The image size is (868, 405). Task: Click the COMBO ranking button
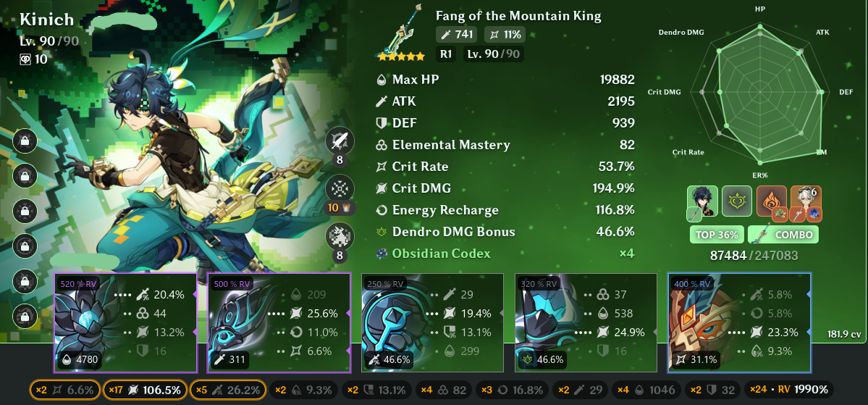click(783, 234)
